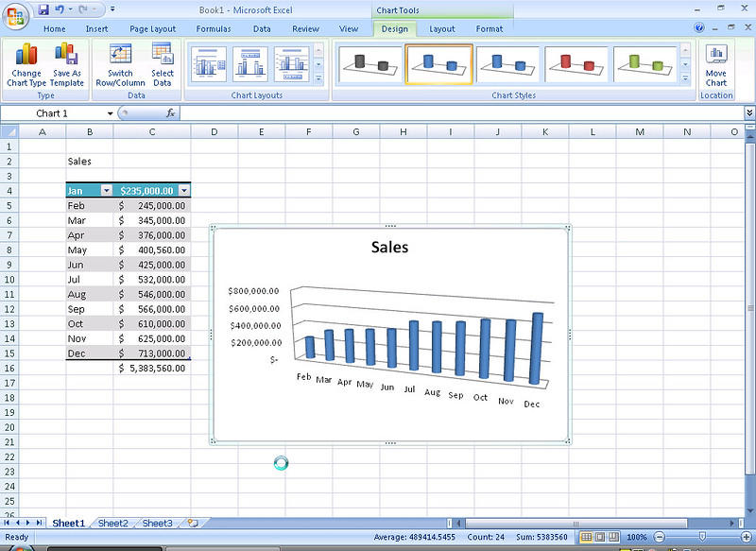The width and height of the screenshot is (756, 551).
Task: Open Select Data dialog
Action: 163,64
